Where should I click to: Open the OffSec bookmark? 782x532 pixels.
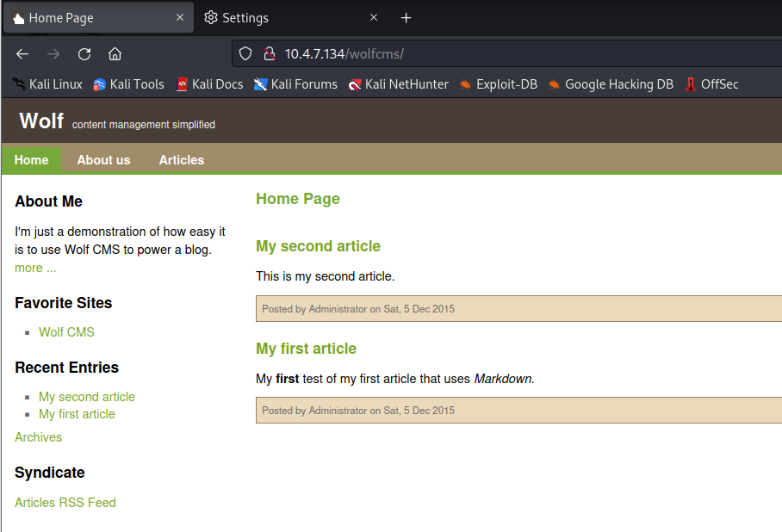pos(711,84)
